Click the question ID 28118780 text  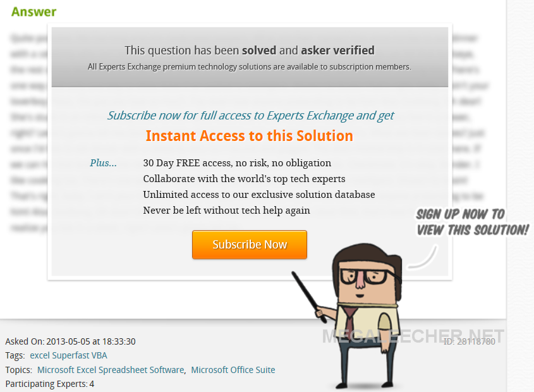(x=470, y=341)
